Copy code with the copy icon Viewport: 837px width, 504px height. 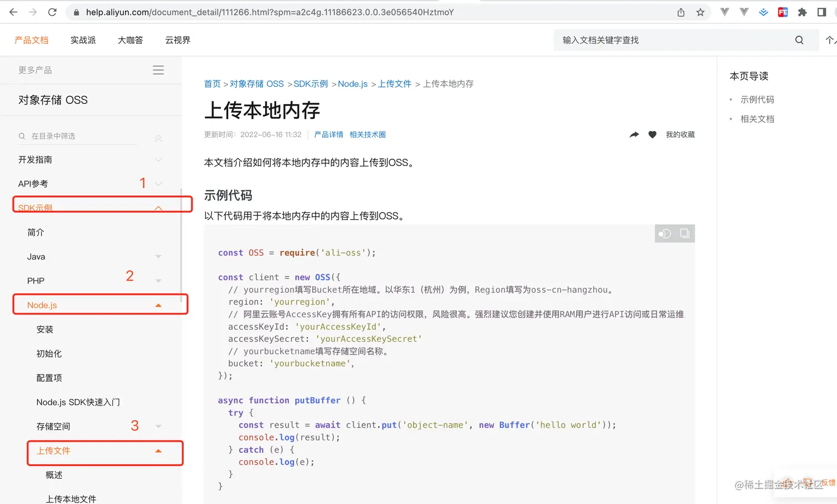pyautogui.click(x=685, y=233)
